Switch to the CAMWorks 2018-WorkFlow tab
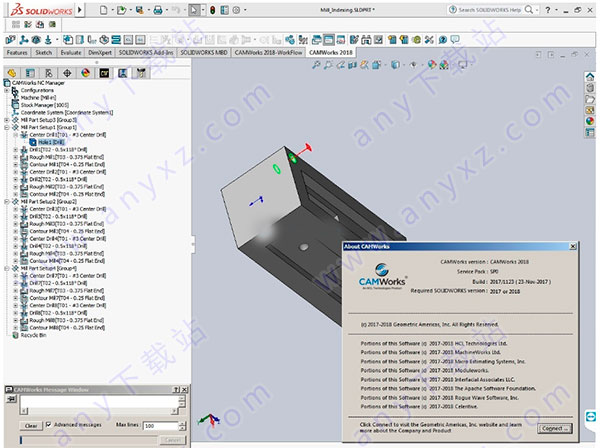Viewport: 600px width, 448px height. tap(269, 53)
